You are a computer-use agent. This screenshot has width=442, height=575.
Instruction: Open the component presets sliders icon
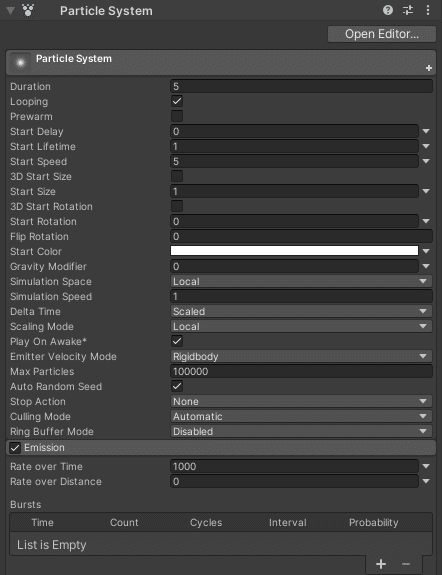(x=408, y=10)
